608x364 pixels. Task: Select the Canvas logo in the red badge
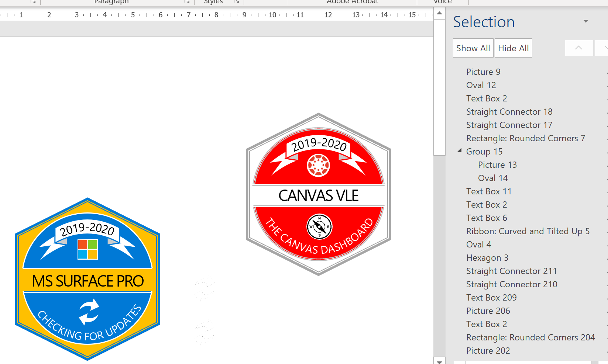point(318,165)
